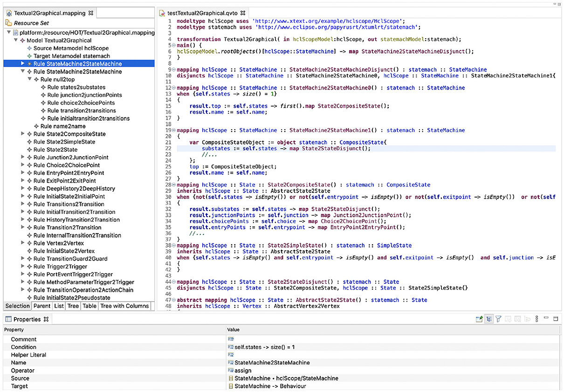Click the Property column header

click(x=114, y=330)
